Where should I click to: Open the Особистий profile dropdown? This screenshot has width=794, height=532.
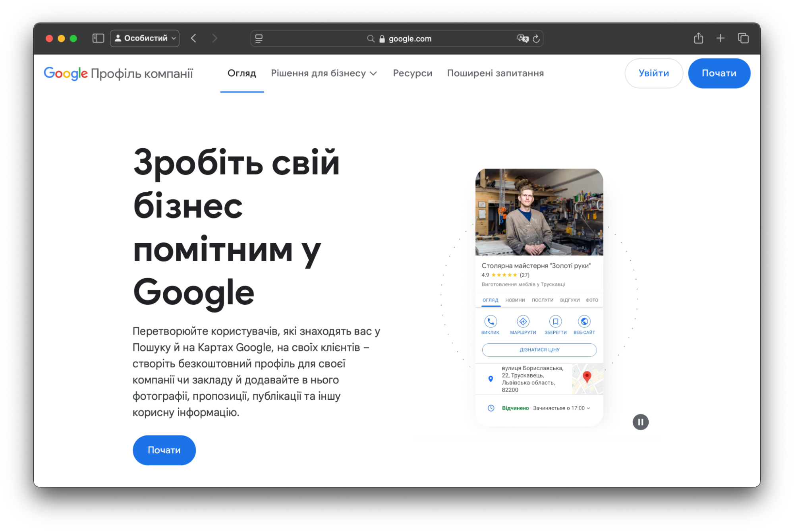point(145,38)
